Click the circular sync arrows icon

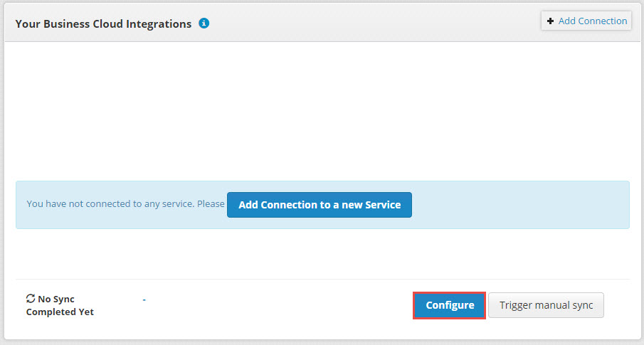[x=31, y=299]
